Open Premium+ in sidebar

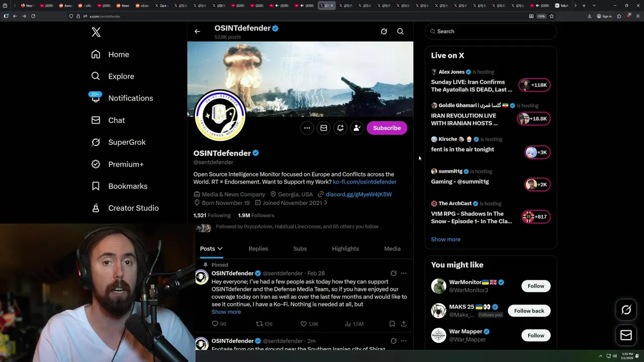[117, 164]
